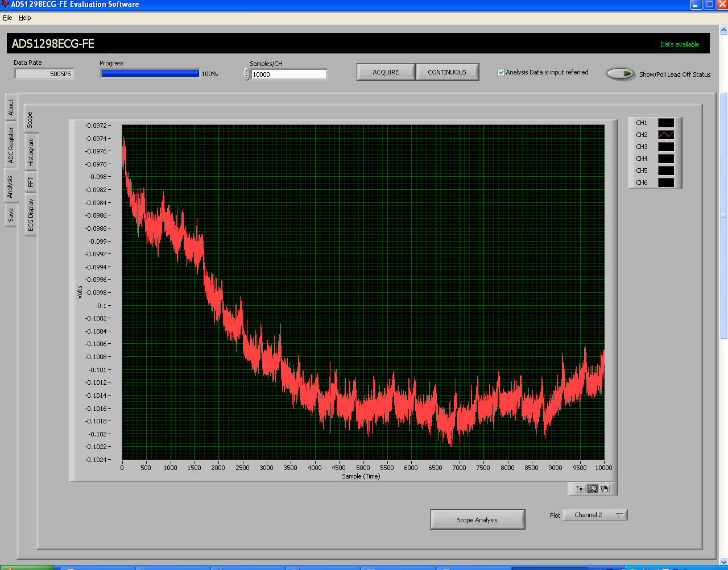Viewport: 728px width, 570px height.
Task: Click the Samples/CH stepper arrows
Action: tap(247, 74)
